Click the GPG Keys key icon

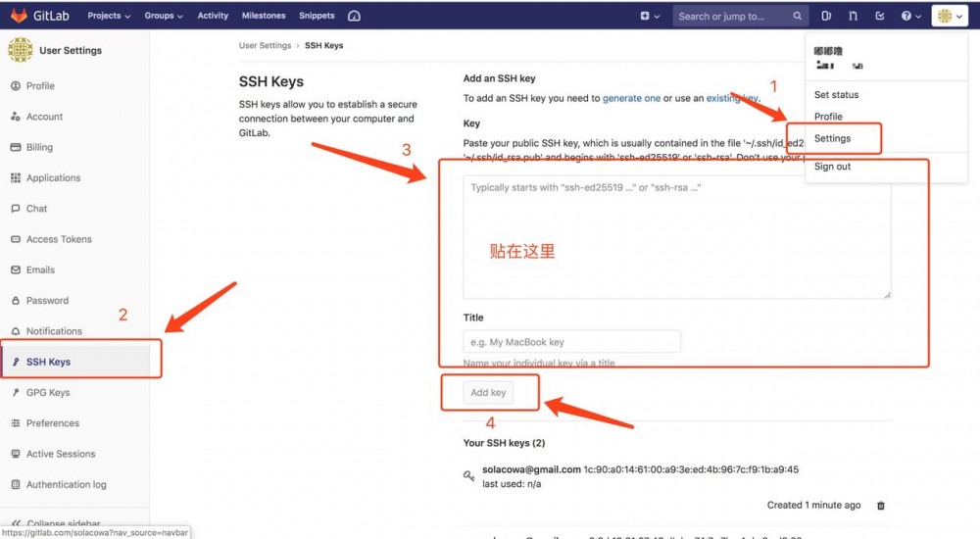[x=16, y=392]
